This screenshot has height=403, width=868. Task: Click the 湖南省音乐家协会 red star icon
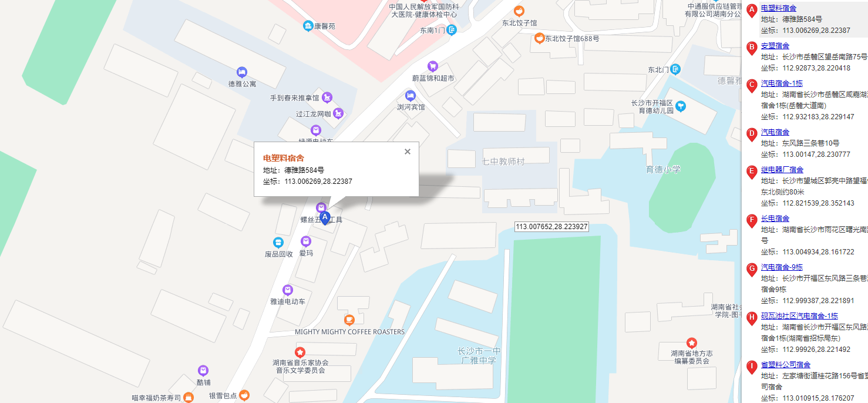300,351
